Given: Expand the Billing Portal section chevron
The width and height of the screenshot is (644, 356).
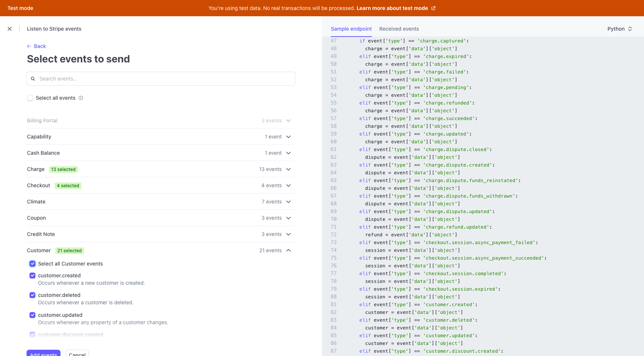Looking at the screenshot, I should point(288,120).
